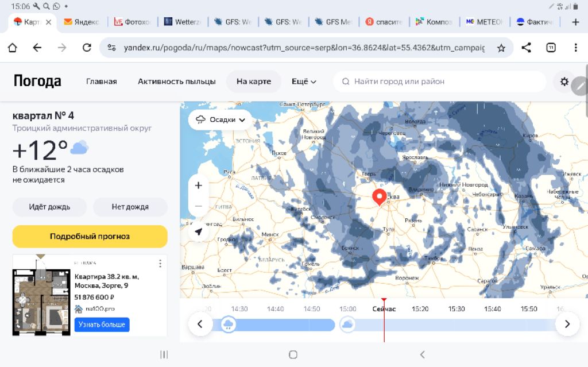Open Подробный прогноз

[90, 237]
